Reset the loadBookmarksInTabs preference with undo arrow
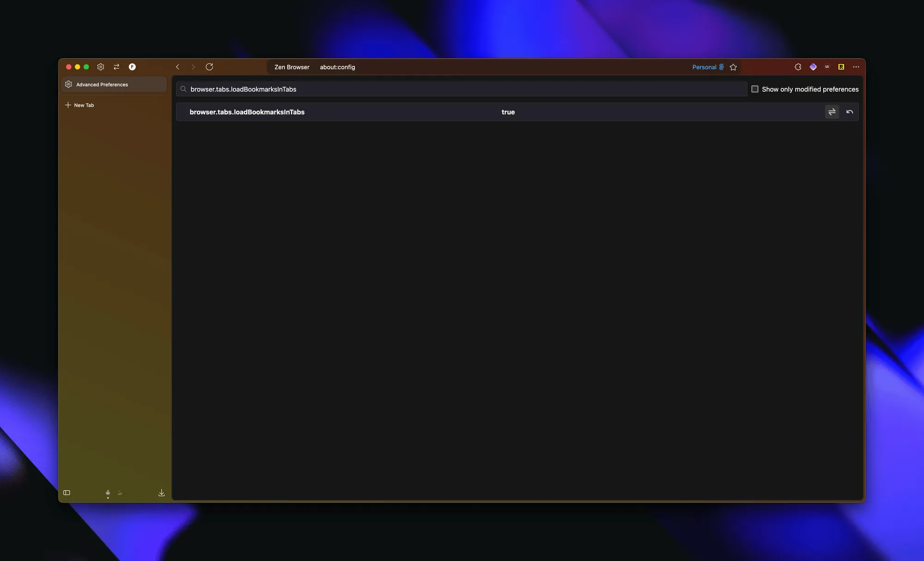Viewport: 924px width, 561px height. pos(849,111)
